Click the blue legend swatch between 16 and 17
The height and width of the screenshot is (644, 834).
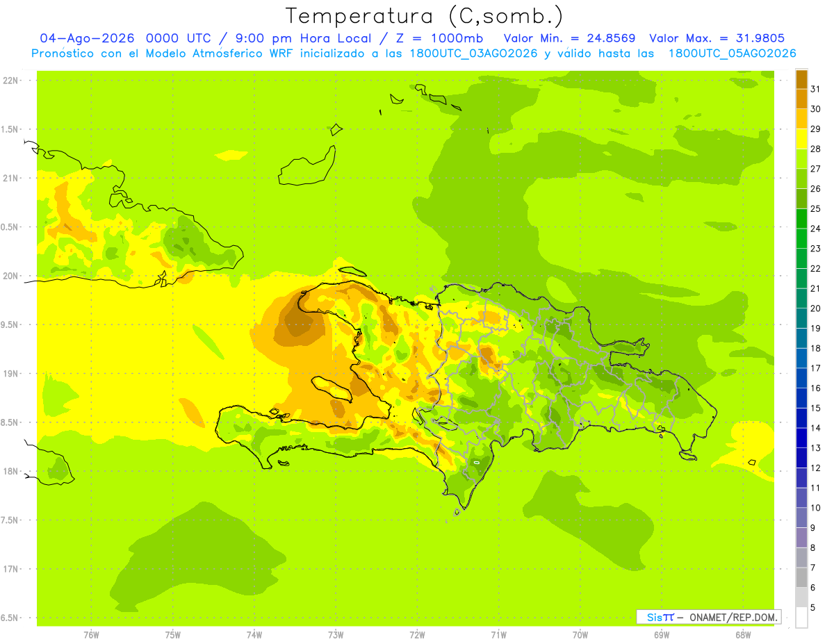tap(801, 378)
